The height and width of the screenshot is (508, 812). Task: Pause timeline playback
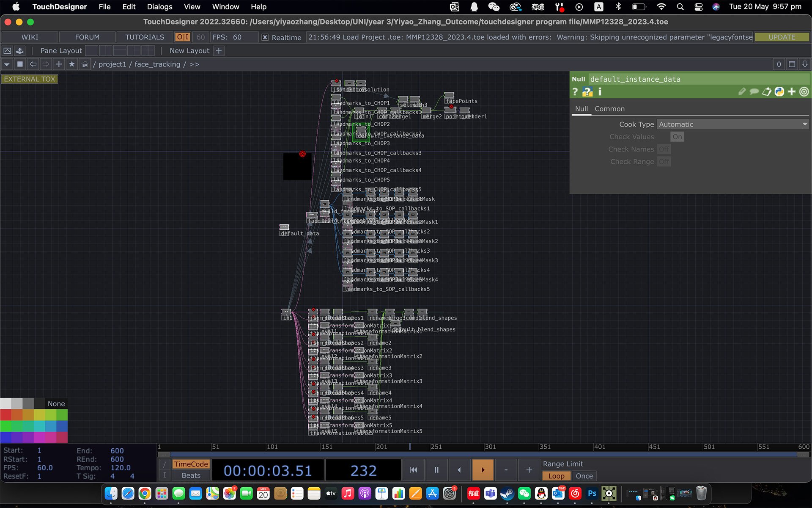(x=436, y=470)
